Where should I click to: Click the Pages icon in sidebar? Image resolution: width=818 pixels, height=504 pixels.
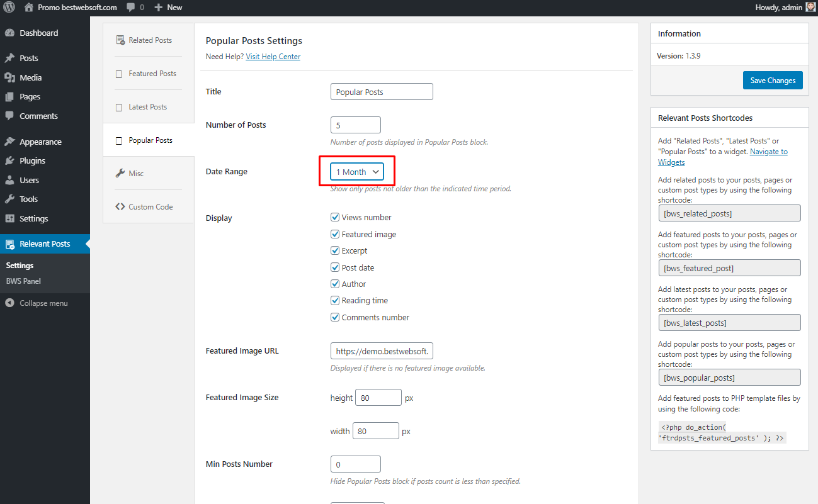click(9, 97)
